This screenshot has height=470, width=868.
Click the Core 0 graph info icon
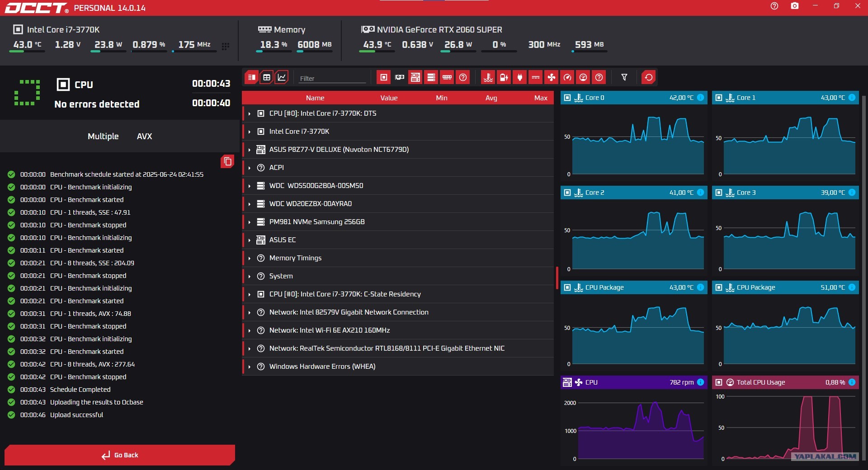click(700, 98)
